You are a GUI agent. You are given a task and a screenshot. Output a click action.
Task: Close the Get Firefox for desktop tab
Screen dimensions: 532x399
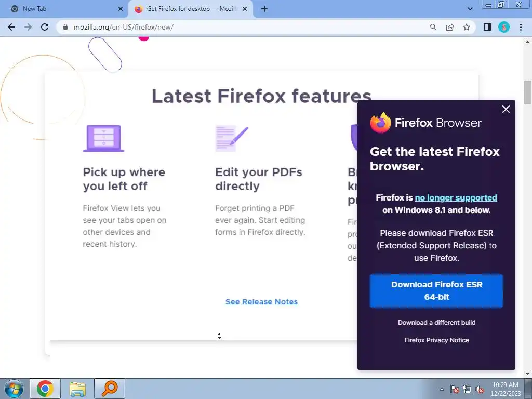[245, 9]
